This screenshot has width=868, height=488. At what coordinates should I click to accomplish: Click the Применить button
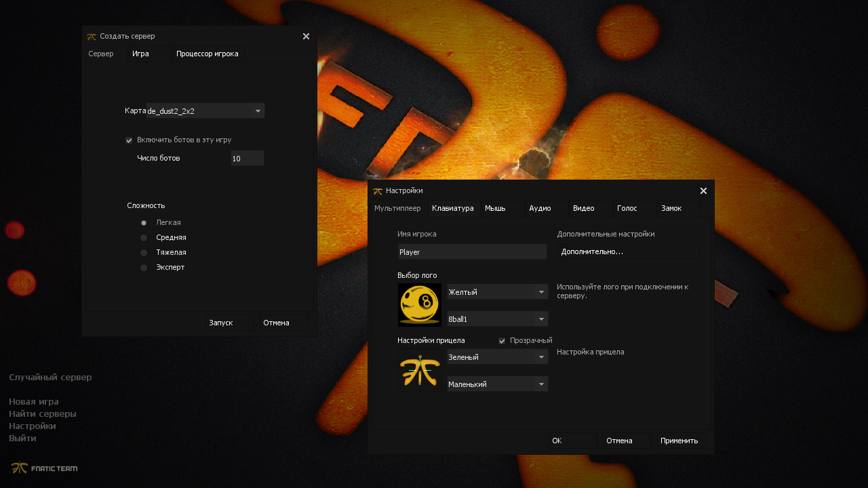coord(679,441)
